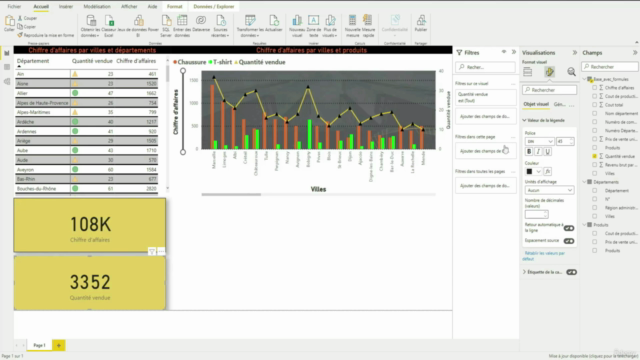Click the Coller paste icon

(9, 21)
